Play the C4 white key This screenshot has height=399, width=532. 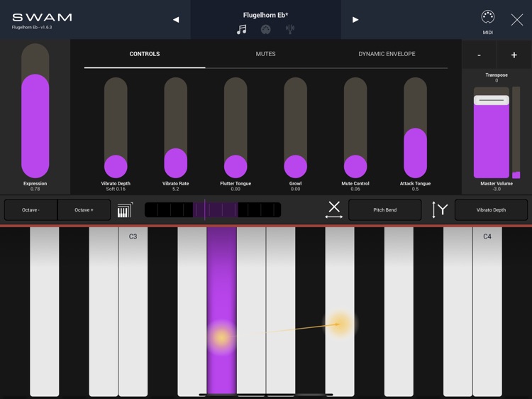pos(487,312)
